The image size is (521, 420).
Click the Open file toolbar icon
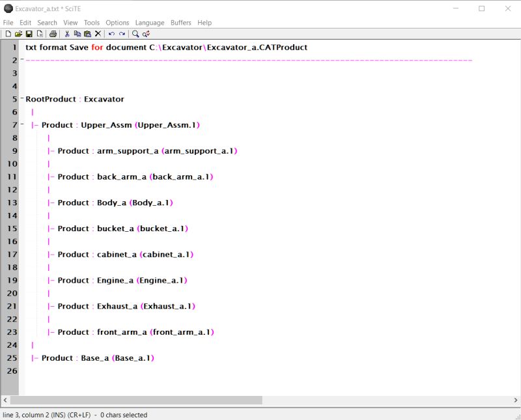[19, 34]
